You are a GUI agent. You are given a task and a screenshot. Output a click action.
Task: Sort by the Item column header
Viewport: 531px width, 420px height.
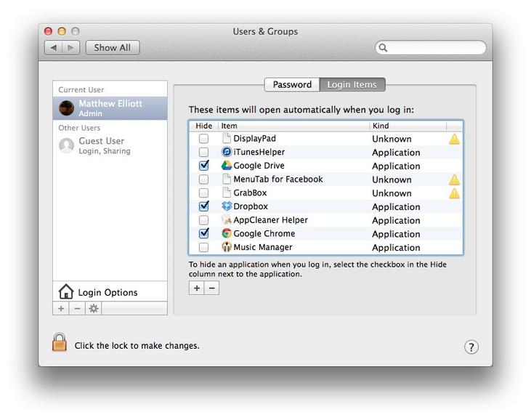pos(294,126)
